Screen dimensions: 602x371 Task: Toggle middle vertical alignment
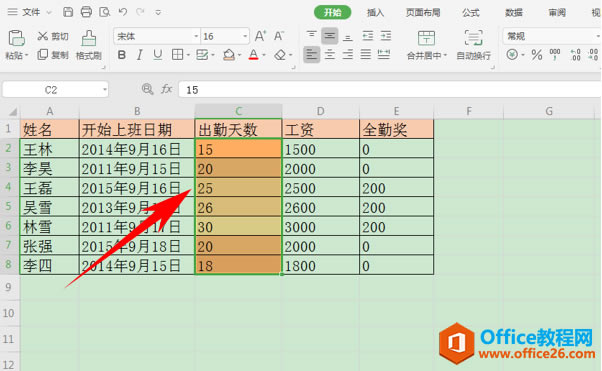329,36
